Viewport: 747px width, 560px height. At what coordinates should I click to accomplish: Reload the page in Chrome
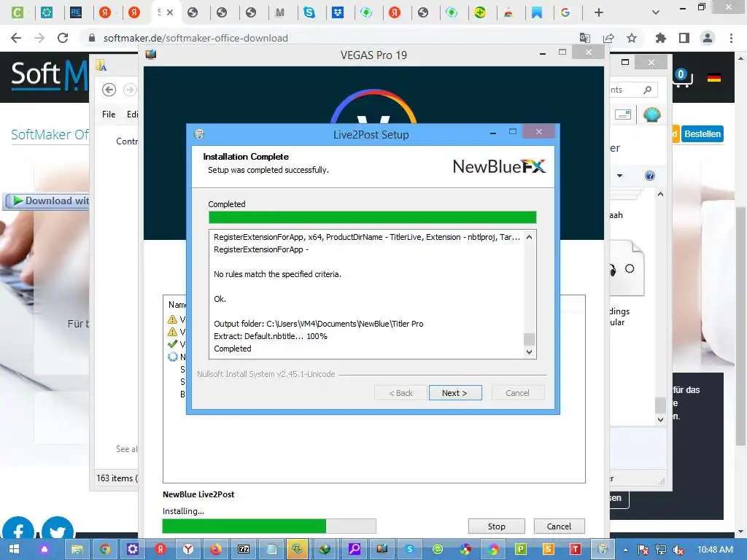[x=63, y=38]
